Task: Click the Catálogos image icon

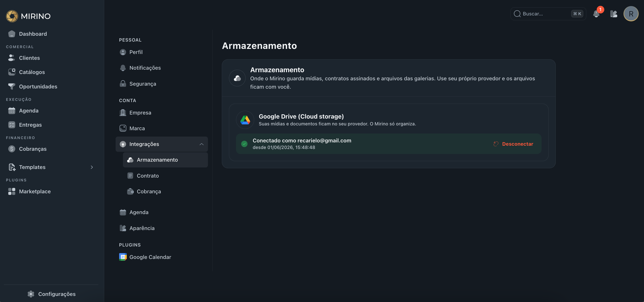Action: tap(12, 72)
